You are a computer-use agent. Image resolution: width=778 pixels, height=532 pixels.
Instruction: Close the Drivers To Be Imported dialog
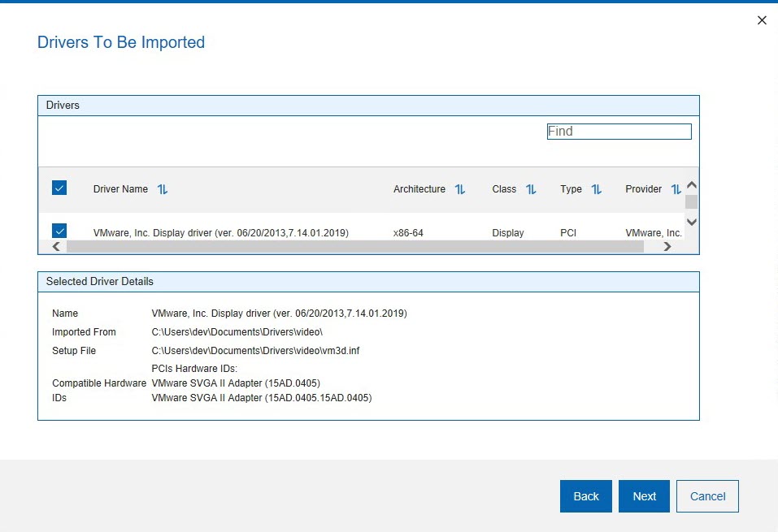coord(762,20)
